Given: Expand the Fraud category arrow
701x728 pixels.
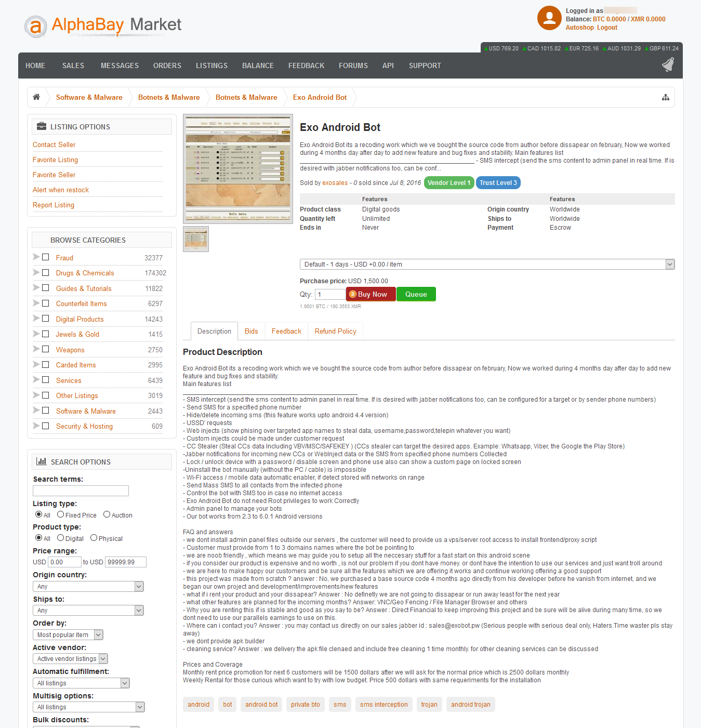Looking at the screenshot, I should coord(36,257).
